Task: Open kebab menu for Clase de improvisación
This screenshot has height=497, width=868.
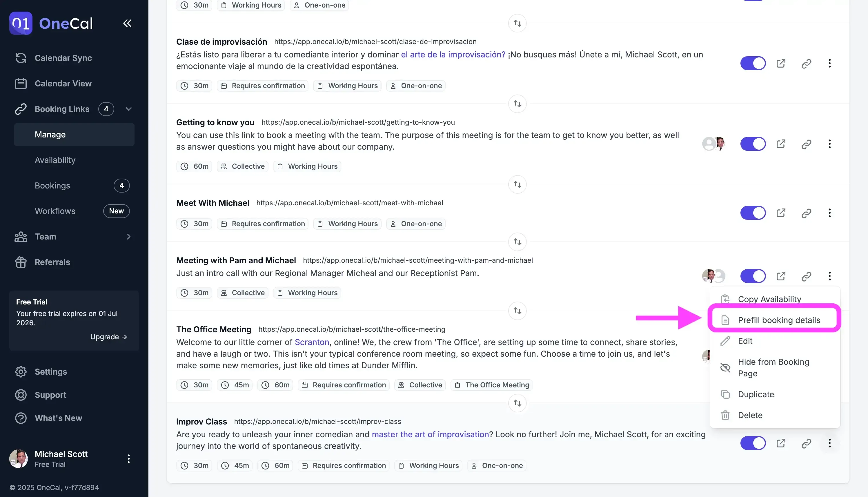Action: (829, 64)
